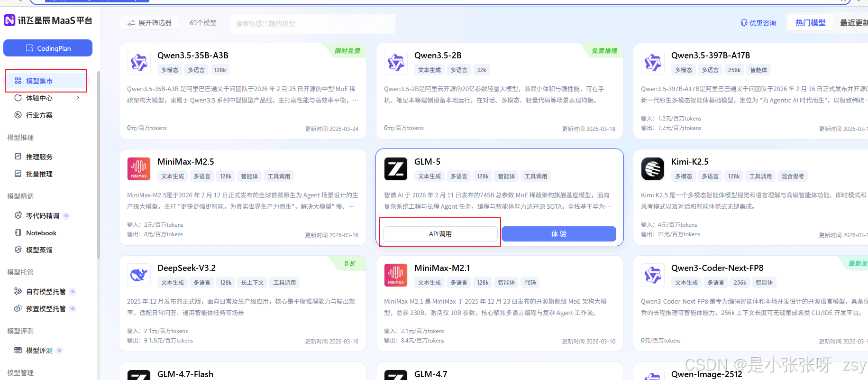
Task: Open the Qwen-Image-2512 model title
Action: click(x=707, y=374)
